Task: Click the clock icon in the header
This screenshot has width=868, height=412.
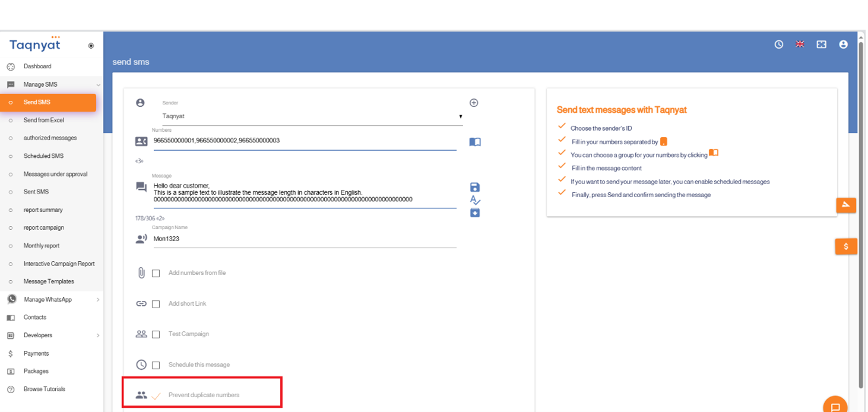Action: pyautogui.click(x=779, y=44)
